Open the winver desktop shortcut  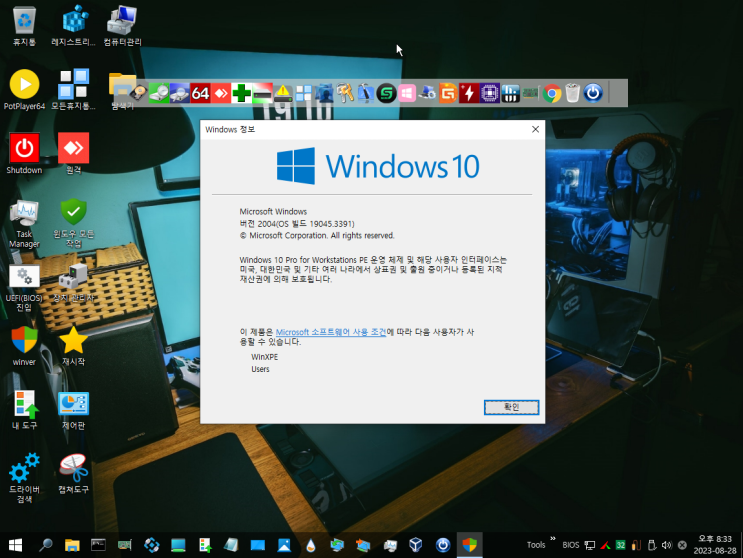(24, 345)
